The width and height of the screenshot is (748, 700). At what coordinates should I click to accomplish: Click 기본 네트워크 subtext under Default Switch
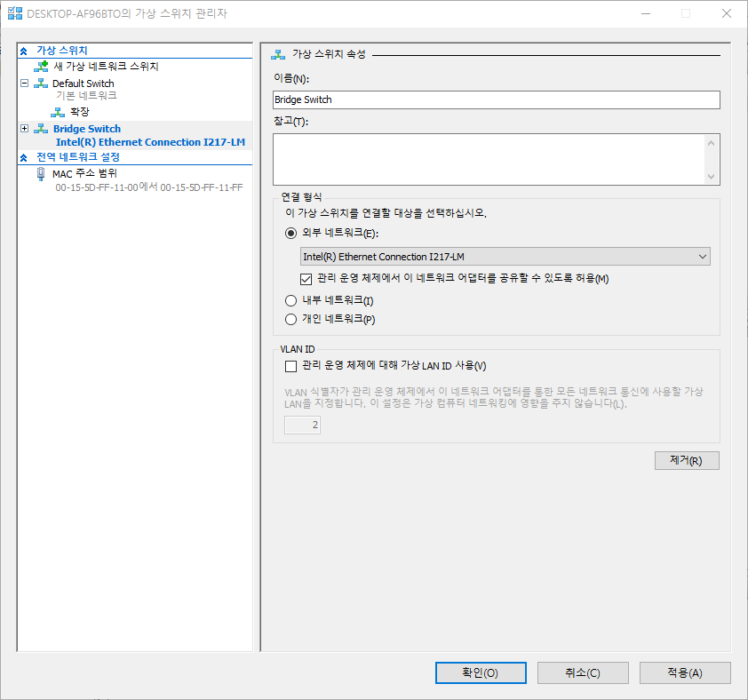point(86,95)
